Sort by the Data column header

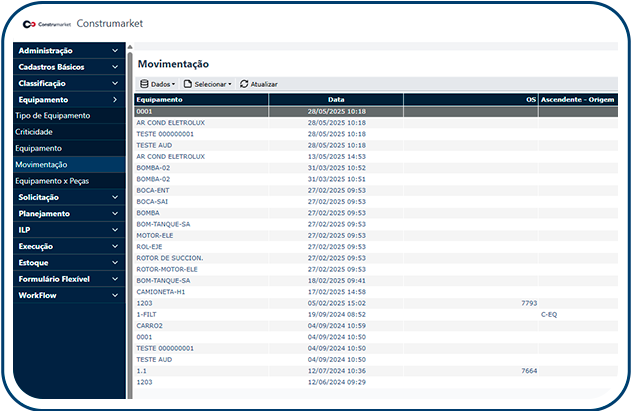336,100
